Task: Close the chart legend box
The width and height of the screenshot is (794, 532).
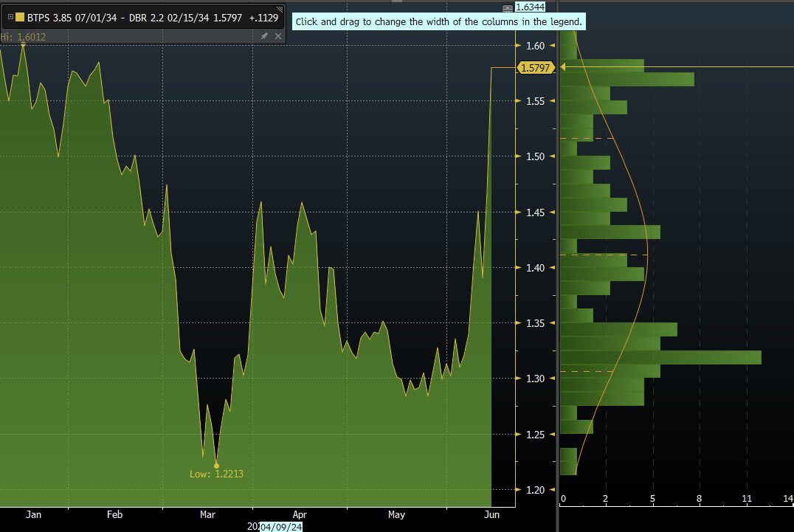Action: 278,36
